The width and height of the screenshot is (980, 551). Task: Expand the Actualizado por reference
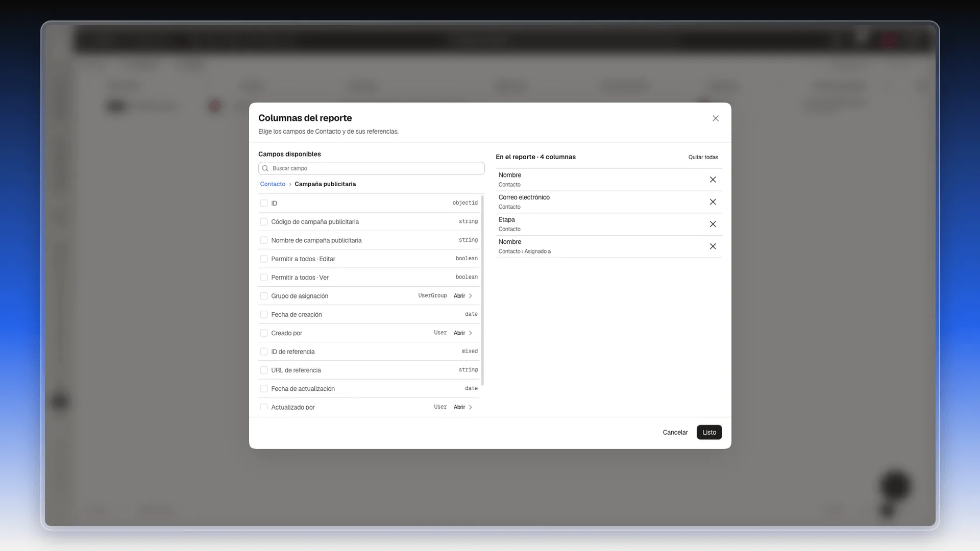[x=463, y=407]
